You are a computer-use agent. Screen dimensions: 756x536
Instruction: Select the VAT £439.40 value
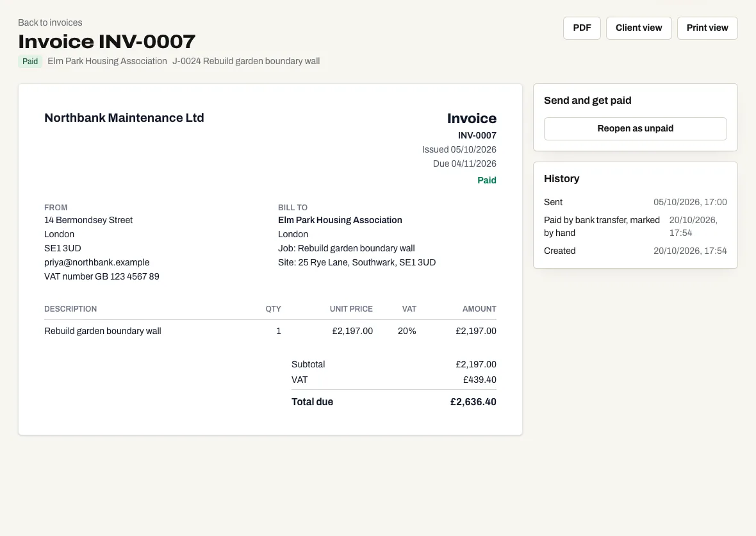[x=480, y=380]
